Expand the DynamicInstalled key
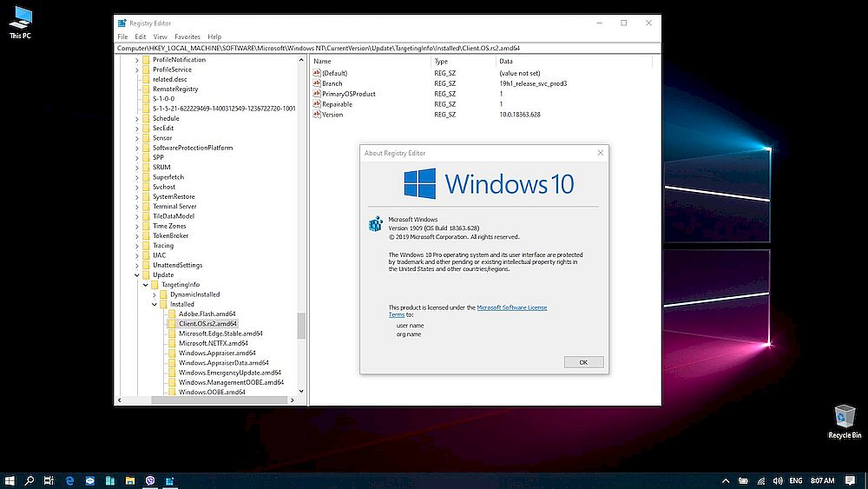 click(x=155, y=294)
